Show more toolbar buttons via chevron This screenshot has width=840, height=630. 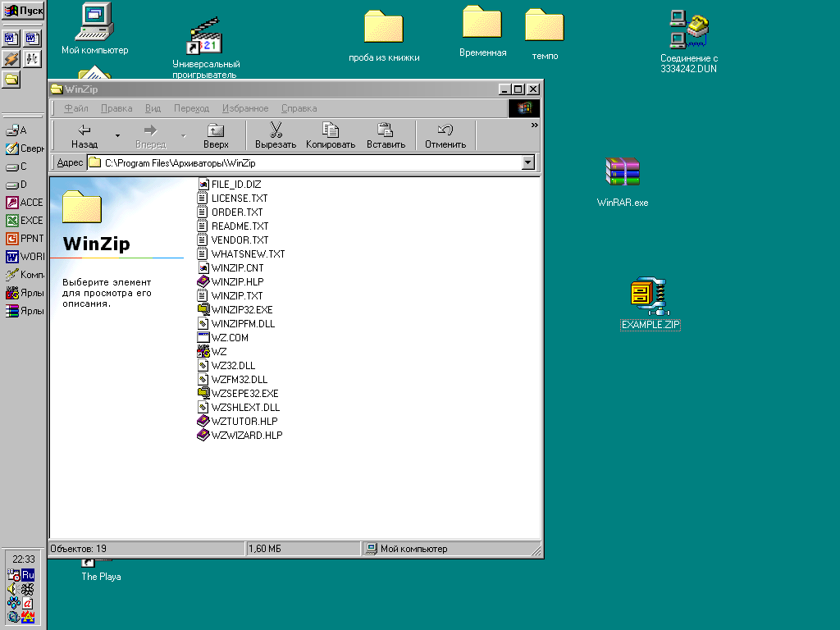point(534,126)
